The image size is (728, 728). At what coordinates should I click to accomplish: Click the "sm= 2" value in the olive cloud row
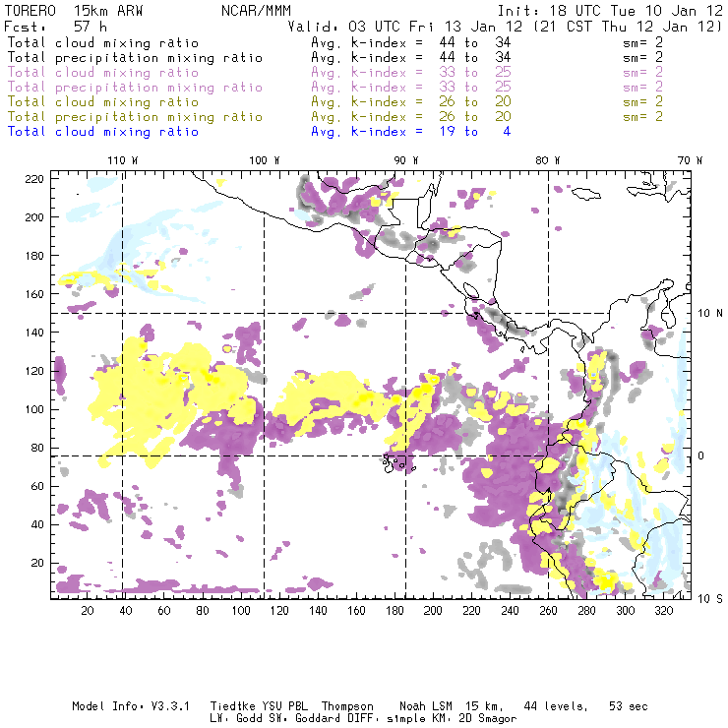[642, 102]
